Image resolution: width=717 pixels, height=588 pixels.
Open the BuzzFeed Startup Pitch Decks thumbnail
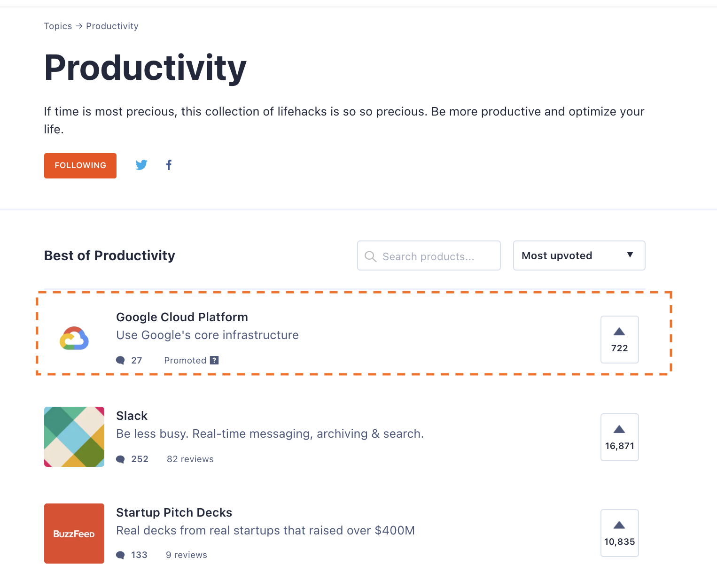tap(74, 534)
